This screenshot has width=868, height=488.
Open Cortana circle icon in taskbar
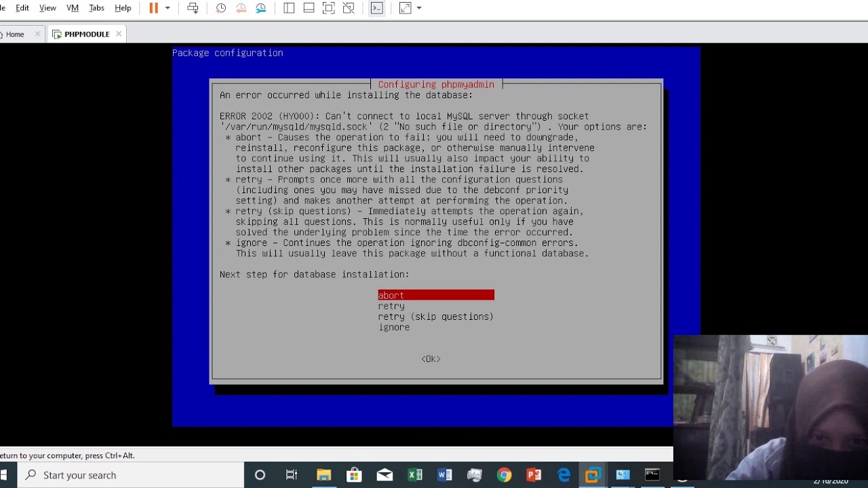pos(260,475)
